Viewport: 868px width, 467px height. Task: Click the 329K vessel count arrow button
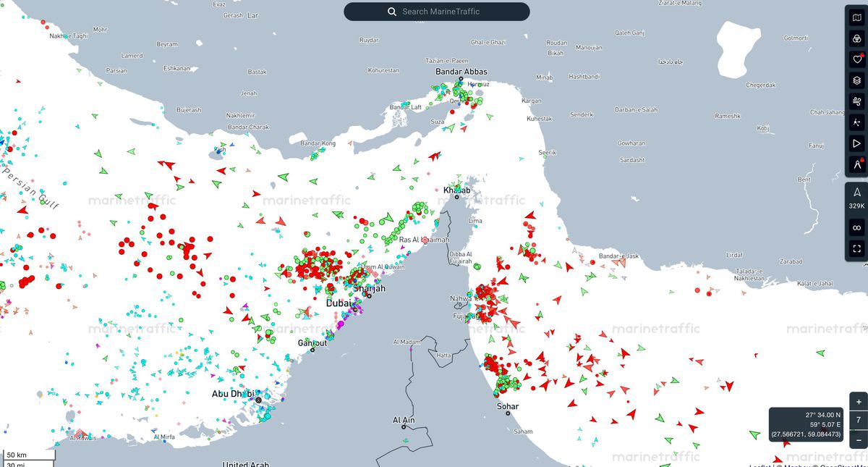tap(856, 197)
